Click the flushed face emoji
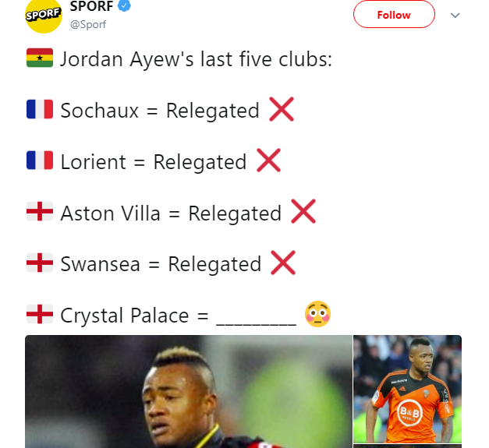This screenshot has height=448, width=489. (317, 314)
